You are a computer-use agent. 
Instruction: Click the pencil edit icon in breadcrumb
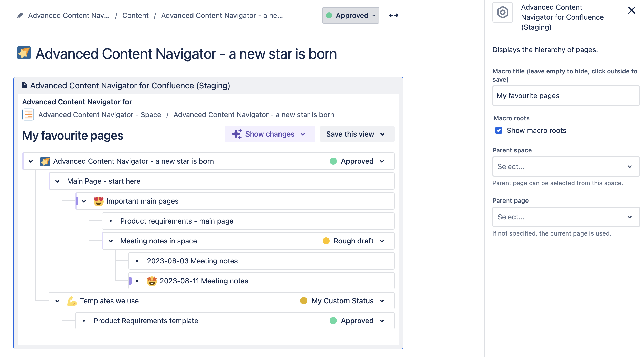[20, 16]
